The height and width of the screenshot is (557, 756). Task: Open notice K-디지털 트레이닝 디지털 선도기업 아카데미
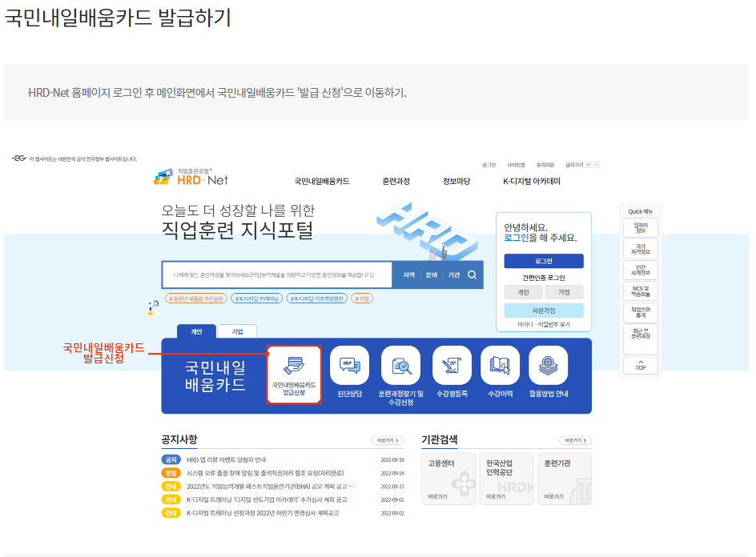tap(267, 499)
